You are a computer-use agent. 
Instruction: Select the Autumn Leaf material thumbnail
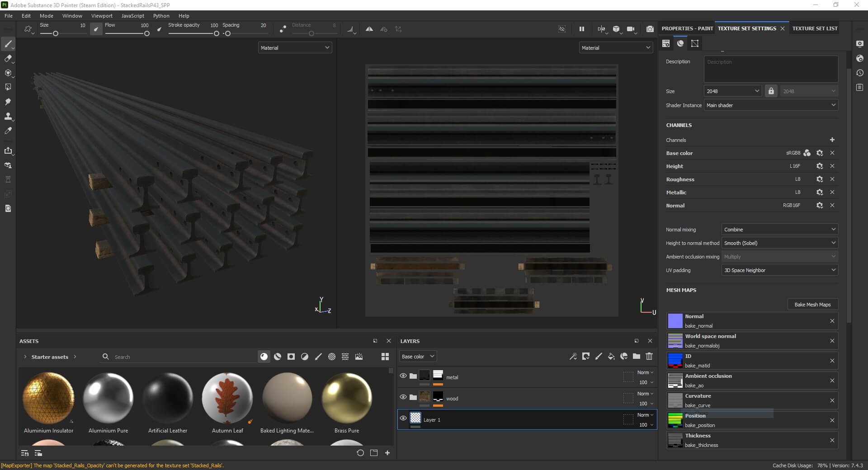tap(227, 398)
